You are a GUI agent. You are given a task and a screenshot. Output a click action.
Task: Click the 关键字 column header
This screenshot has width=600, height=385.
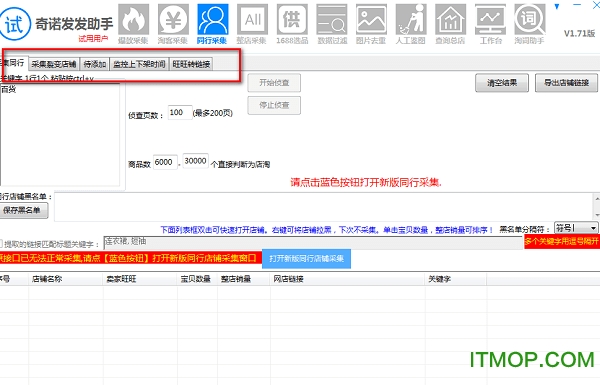click(x=456, y=279)
